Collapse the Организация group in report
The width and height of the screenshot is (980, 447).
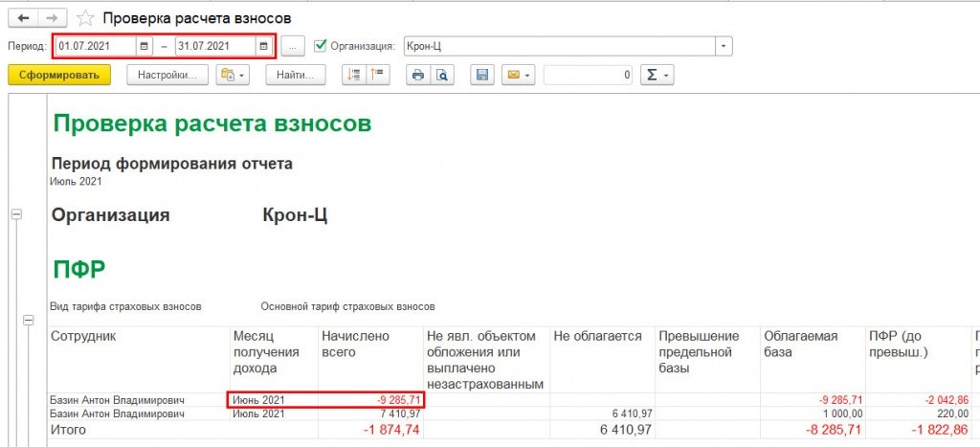[x=15, y=215]
